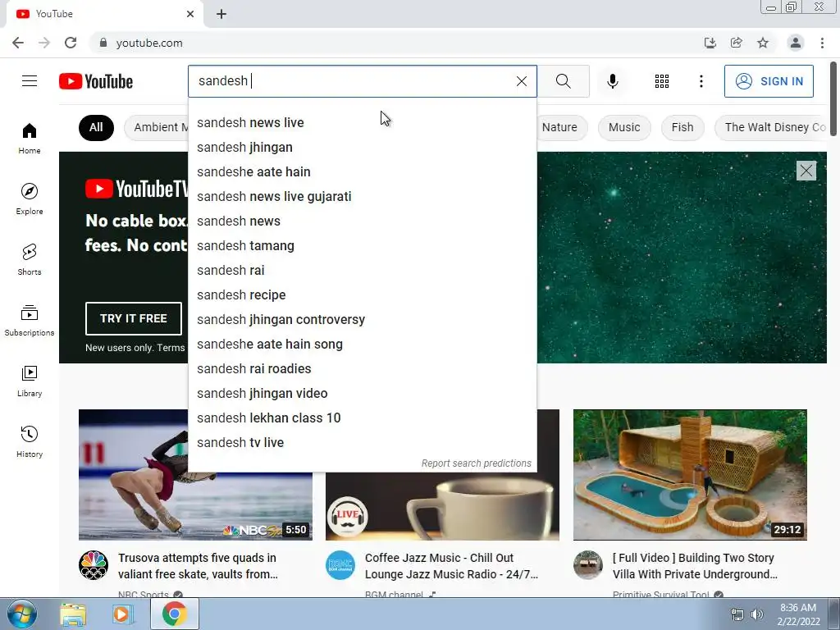
Task: Open Building Two Story Villa title
Action: click(x=695, y=566)
